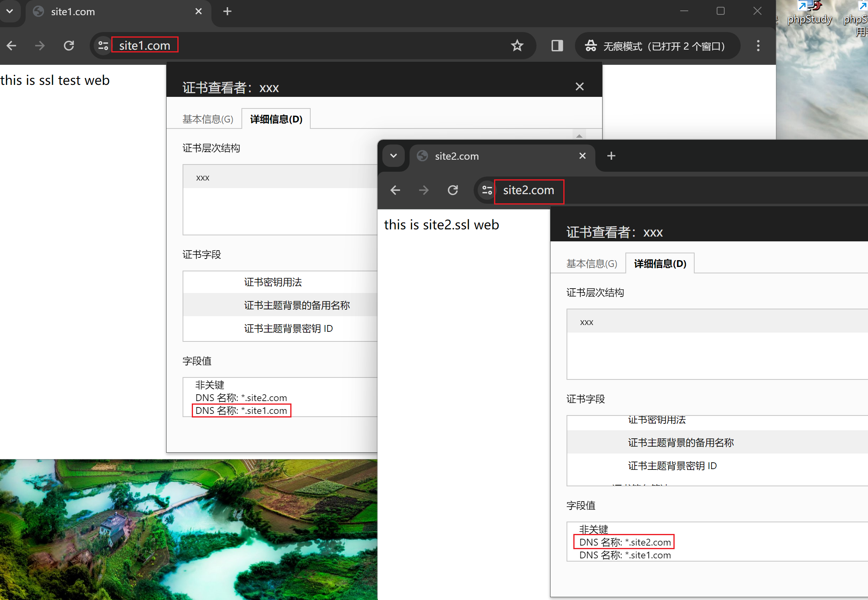Select 证书主题背景密钥 ID in right viewer

coord(672,466)
